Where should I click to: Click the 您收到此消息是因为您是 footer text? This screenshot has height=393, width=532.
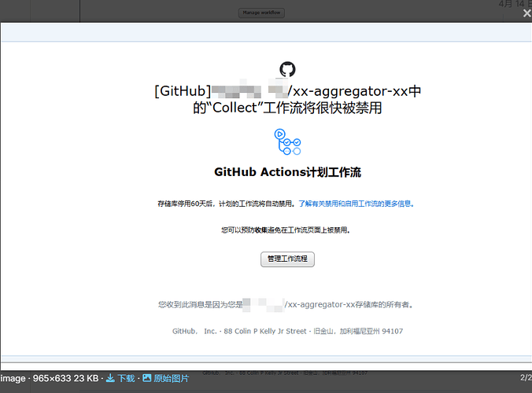tap(201, 305)
